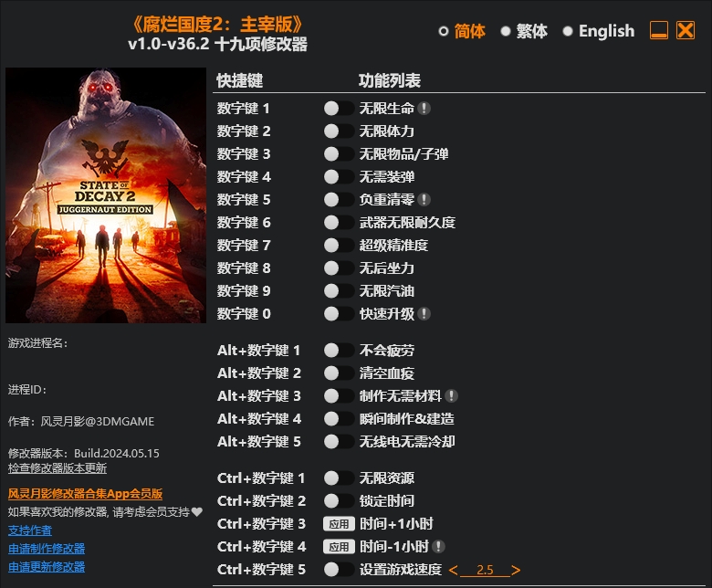712x588 pixels.
Task: Apply 时间-1小时 button
Action: click(x=339, y=547)
